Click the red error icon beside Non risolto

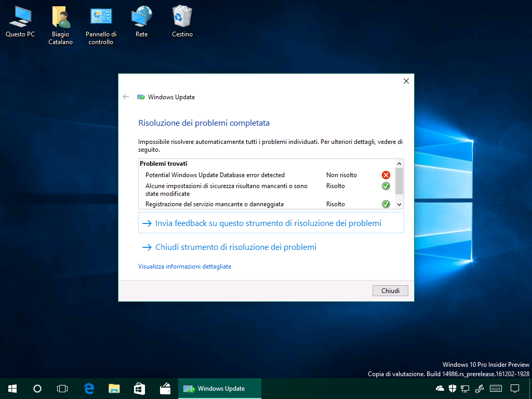pyautogui.click(x=386, y=175)
